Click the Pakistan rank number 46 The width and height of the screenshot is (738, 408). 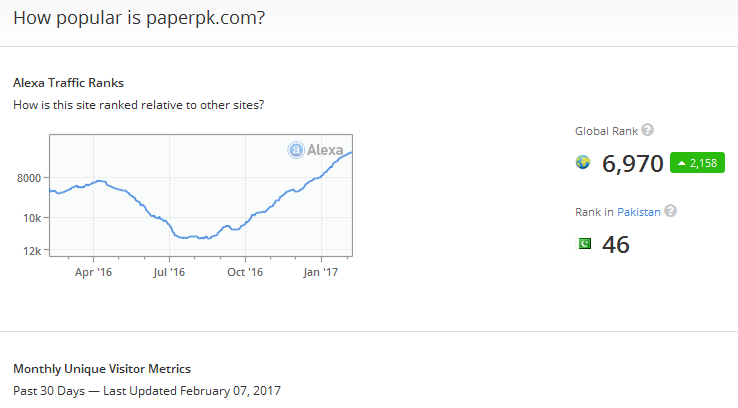pos(616,245)
